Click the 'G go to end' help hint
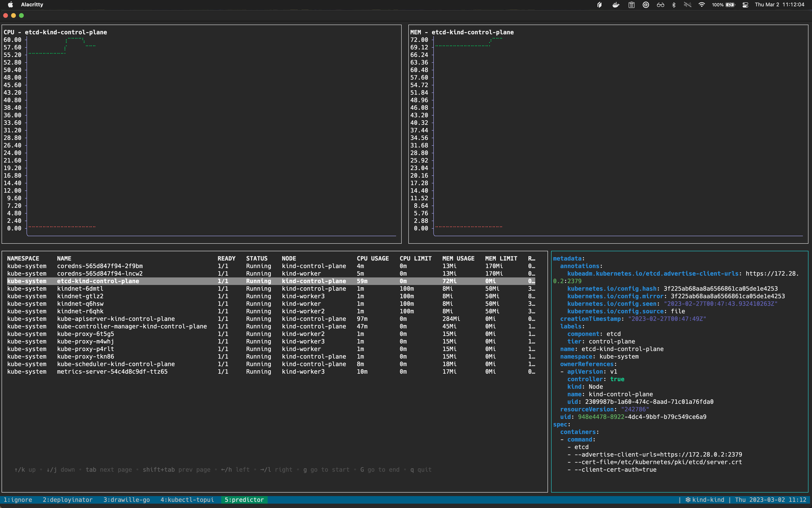 (380, 470)
